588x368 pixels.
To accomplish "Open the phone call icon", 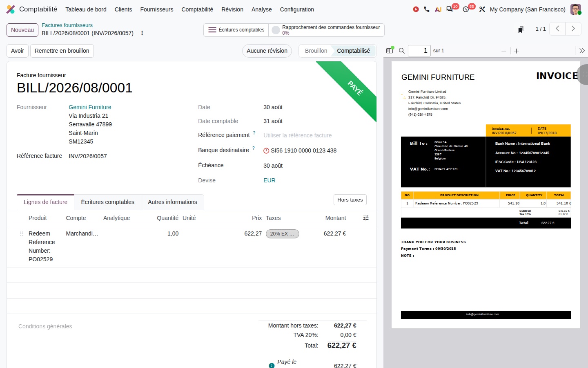I will (x=427, y=9).
